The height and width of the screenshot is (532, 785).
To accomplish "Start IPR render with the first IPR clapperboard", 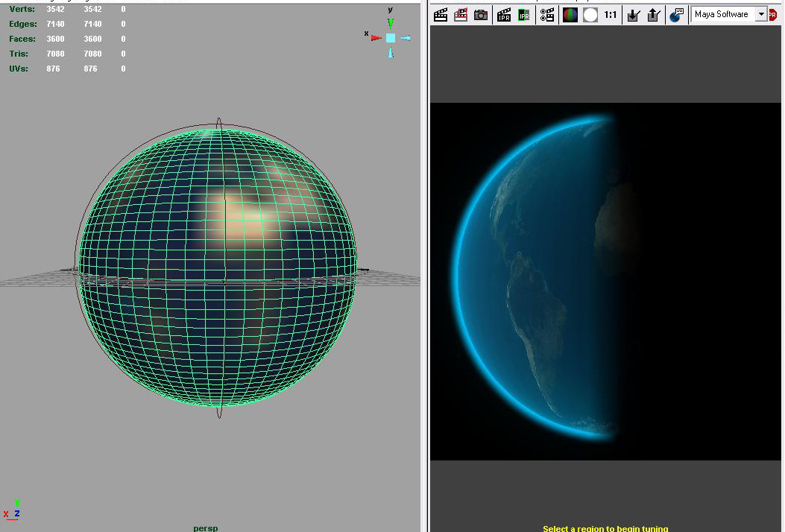I will tap(504, 15).
